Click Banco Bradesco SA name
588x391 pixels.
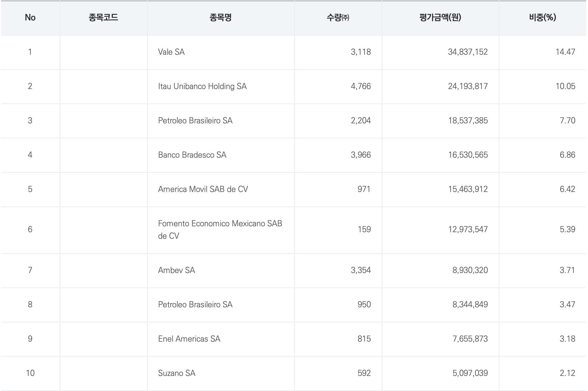point(192,155)
